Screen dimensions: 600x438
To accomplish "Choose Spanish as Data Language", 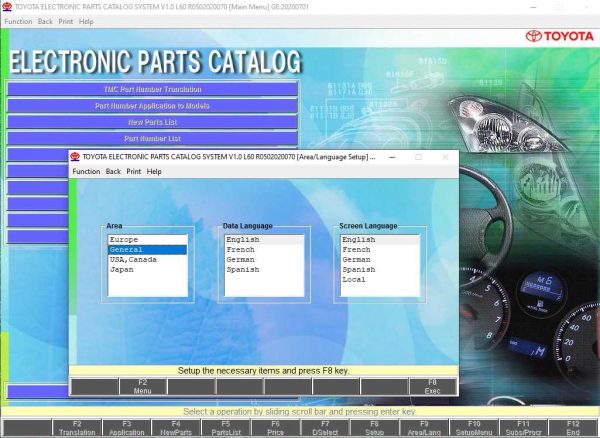I will point(264,270).
